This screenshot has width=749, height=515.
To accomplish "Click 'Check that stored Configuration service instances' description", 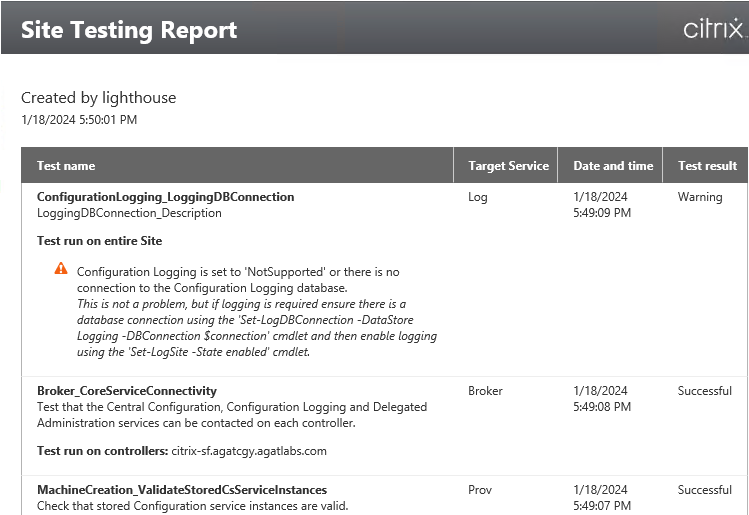I will point(193,506).
